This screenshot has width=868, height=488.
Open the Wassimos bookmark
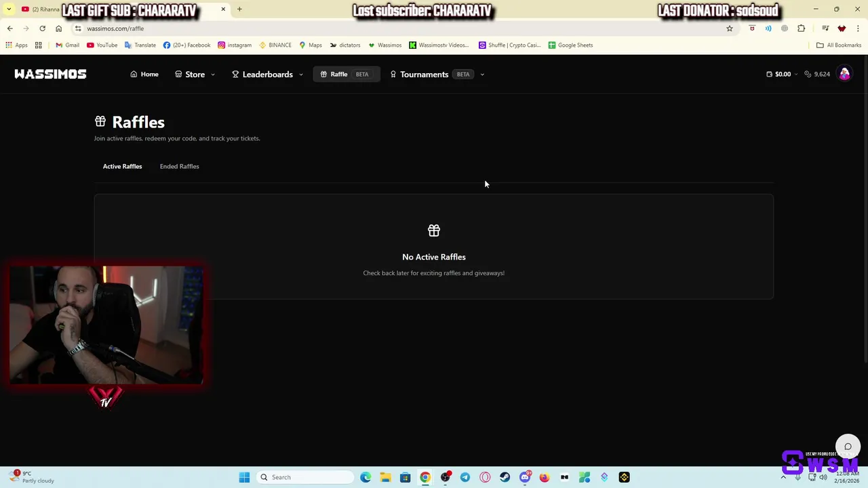(384, 45)
